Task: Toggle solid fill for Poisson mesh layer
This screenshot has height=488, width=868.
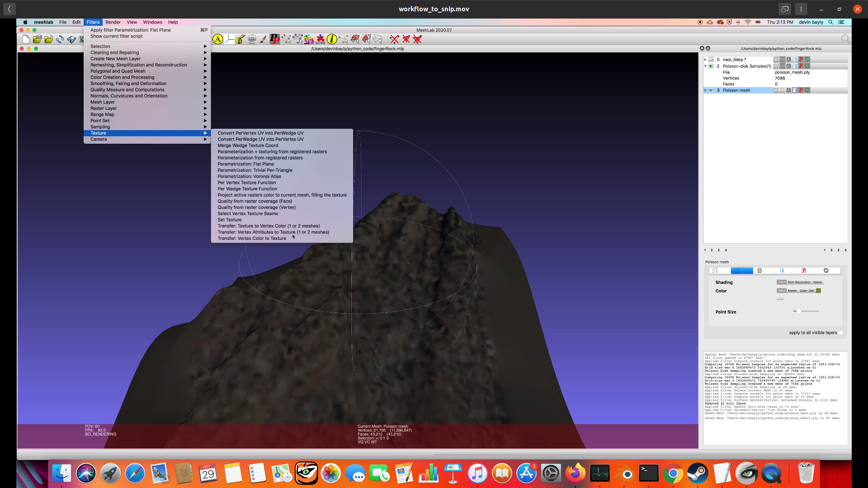Action: [x=795, y=90]
